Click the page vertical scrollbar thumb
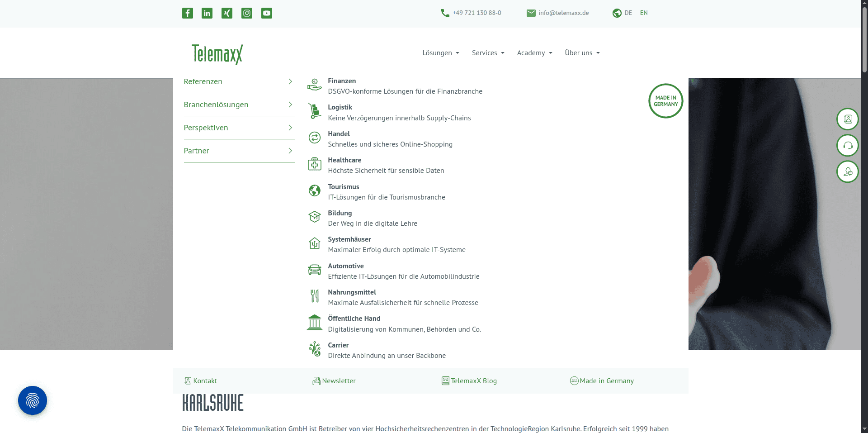Image resolution: width=868 pixels, height=433 pixels. coord(864,40)
